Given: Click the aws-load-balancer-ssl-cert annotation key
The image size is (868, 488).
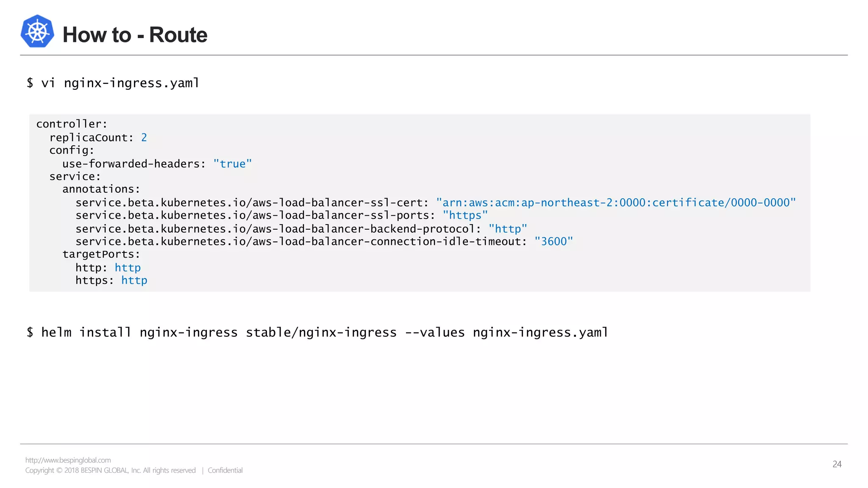Looking at the screenshot, I should click(252, 202).
